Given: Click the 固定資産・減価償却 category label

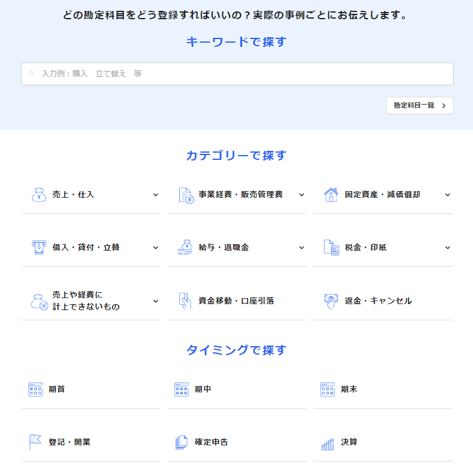Looking at the screenshot, I should coord(382,195).
